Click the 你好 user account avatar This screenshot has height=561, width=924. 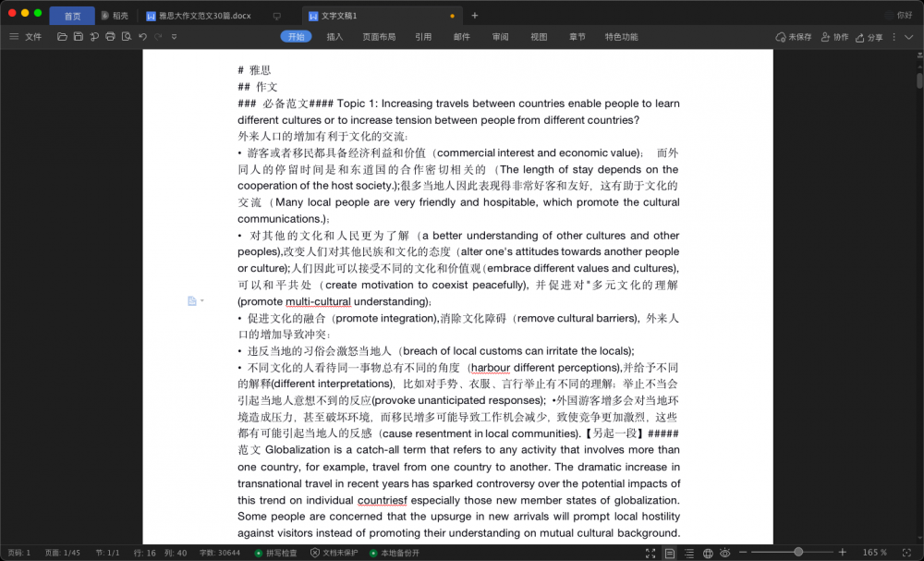pyautogui.click(x=899, y=16)
